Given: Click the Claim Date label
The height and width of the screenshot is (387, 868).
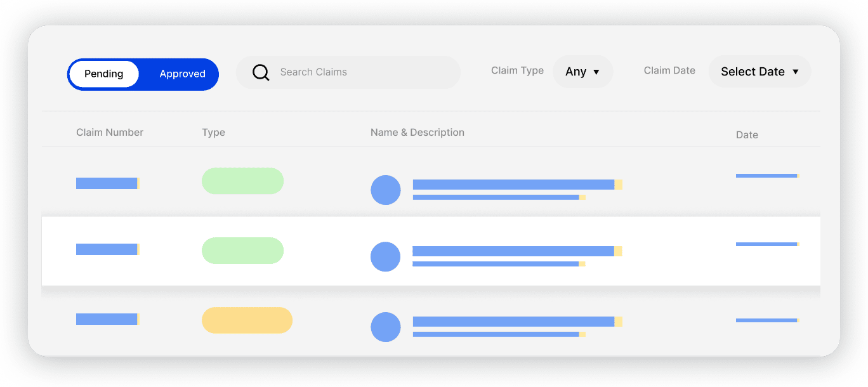Looking at the screenshot, I should pyautogui.click(x=669, y=70).
